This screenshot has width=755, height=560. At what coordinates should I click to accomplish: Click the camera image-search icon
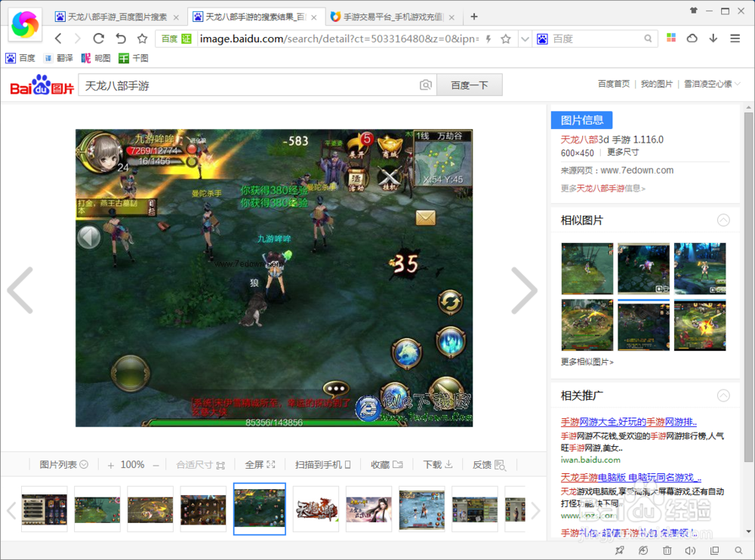pyautogui.click(x=426, y=85)
